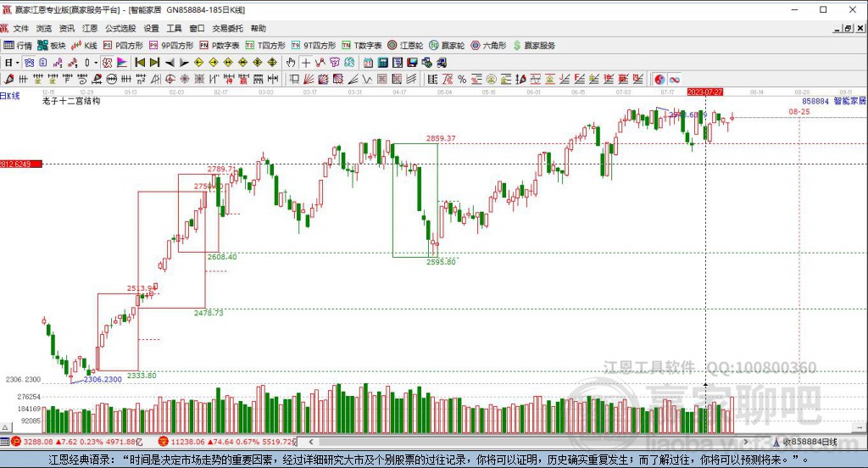The width and height of the screenshot is (868, 468).
Task: Click the gradient triangle chart icon
Action: [122, 63]
